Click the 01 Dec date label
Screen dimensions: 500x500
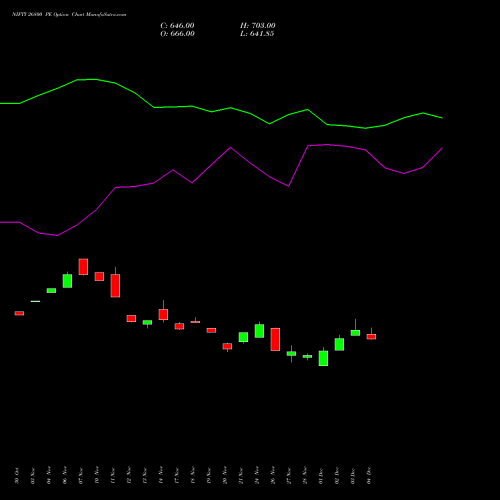point(321,476)
